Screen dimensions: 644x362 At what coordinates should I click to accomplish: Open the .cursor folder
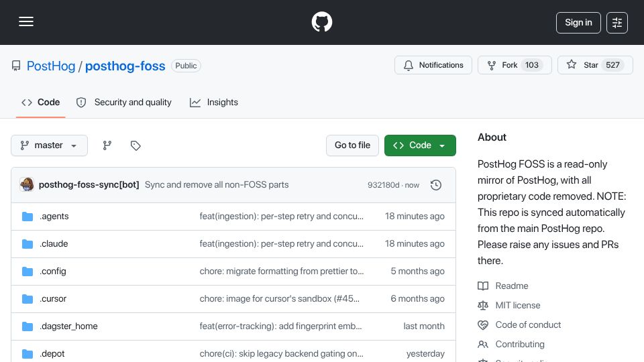pos(53,299)
